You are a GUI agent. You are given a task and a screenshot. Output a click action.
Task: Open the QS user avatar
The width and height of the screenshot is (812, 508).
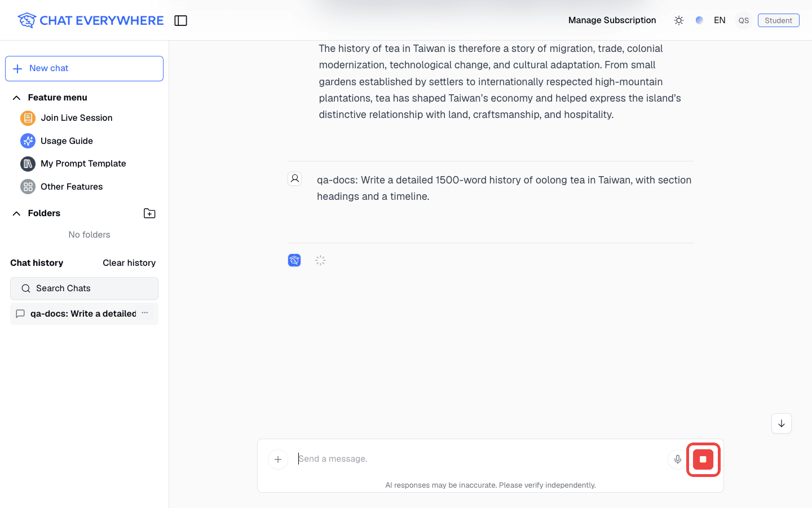(744, 20)
